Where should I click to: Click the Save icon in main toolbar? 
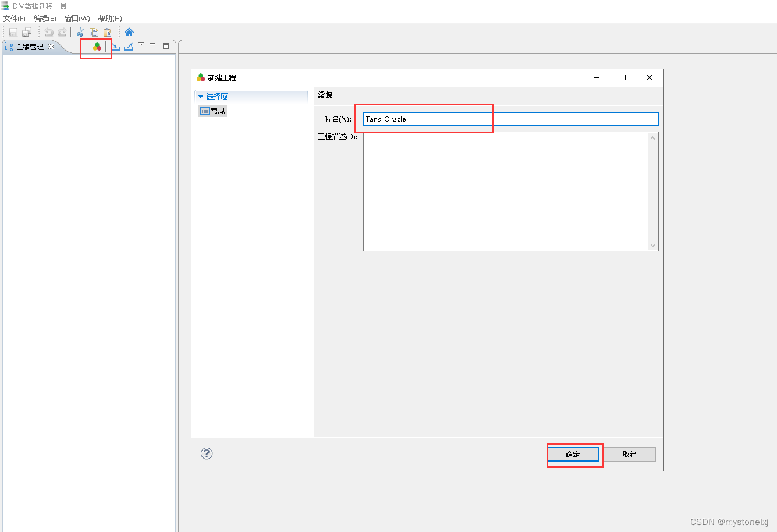click(13, 32)
